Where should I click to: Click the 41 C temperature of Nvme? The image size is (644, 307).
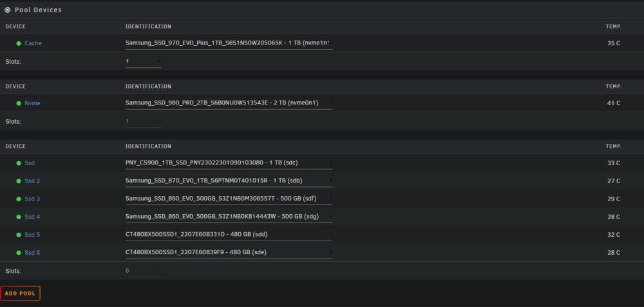pos(614,103)
